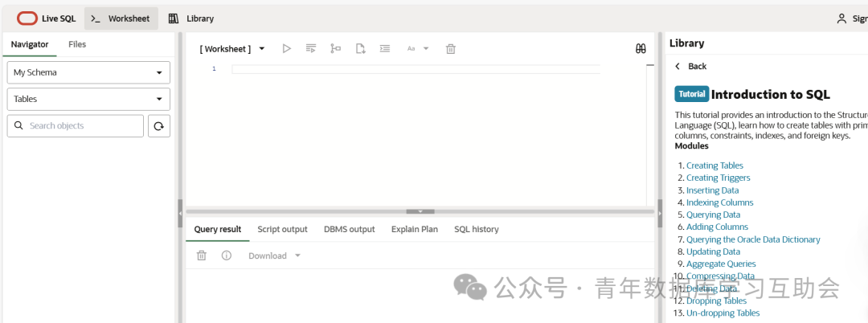Open the Worksheet top navigation item
Viewport: 868px width, 323px height.
coord(121,18)
